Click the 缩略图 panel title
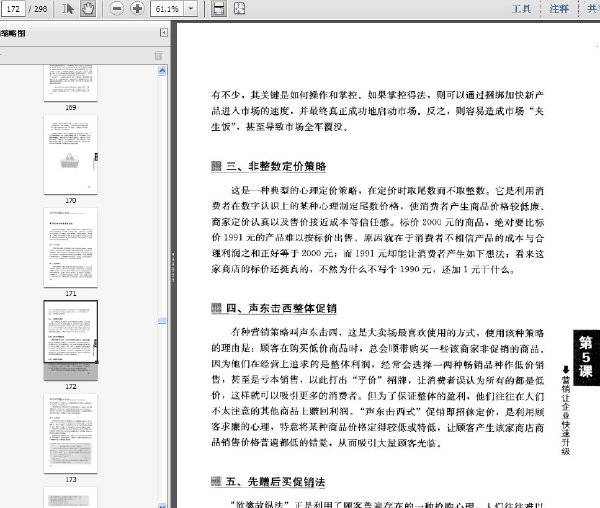Screen dimensions: 600x508 click(x=13, y=33)
